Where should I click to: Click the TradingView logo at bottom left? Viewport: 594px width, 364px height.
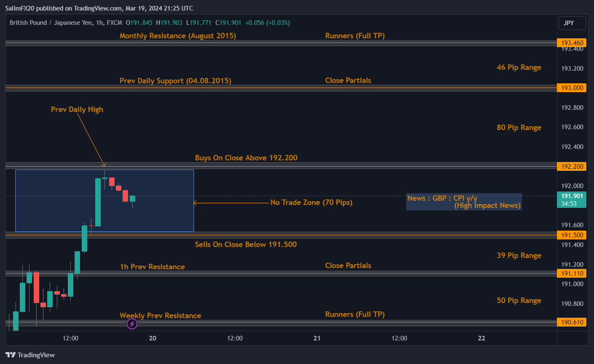click(x=30, y=355)
